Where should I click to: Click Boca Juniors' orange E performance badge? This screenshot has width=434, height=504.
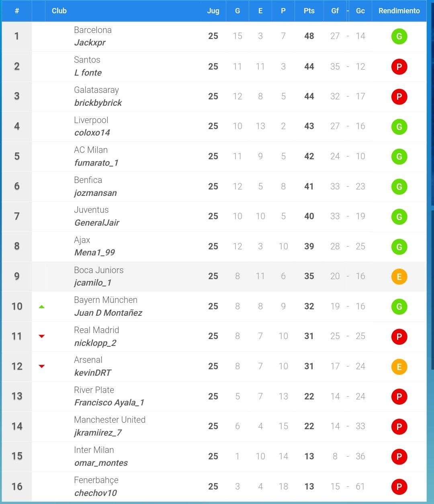[x=399, y=277]
